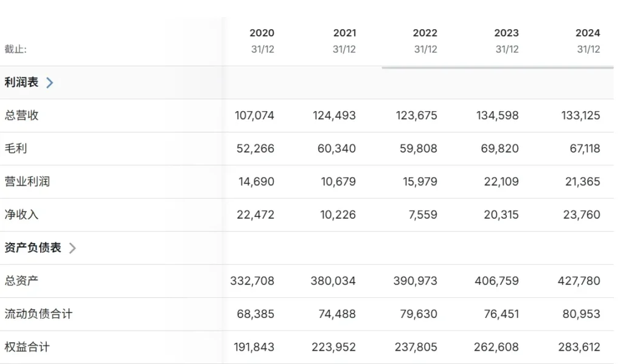Select the 2023 总资产 value 406,759
Screen dimensions: 623x364
496,281
